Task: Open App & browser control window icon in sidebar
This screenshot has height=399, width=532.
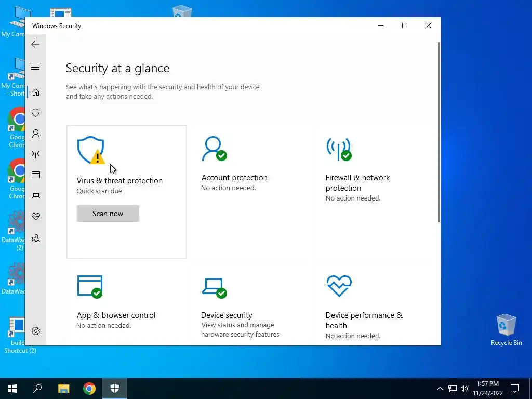Action: (36, 175)
